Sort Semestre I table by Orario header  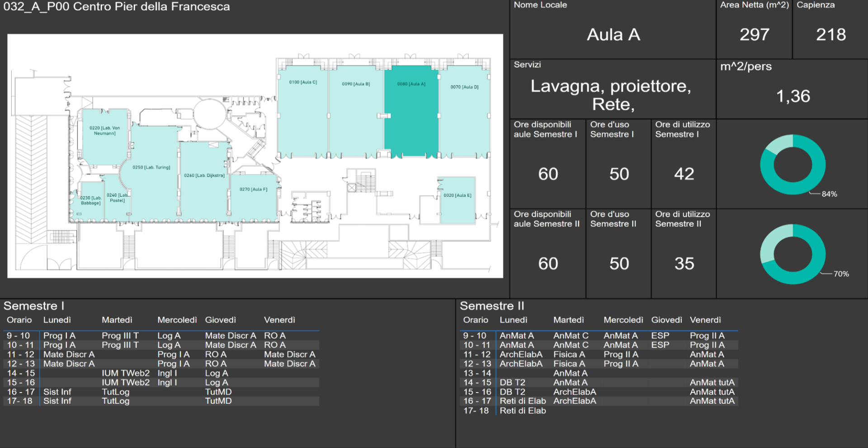pos(19,320)
